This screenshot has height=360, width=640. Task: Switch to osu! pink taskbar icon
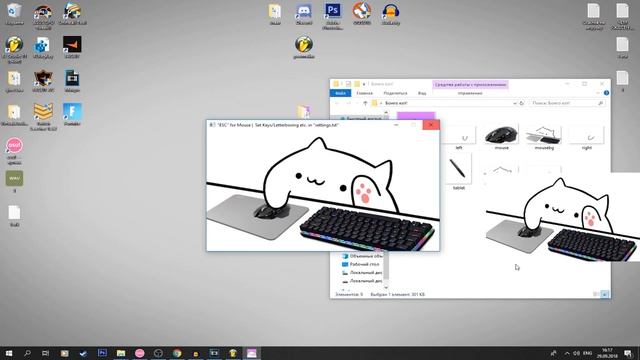(140, 353)
